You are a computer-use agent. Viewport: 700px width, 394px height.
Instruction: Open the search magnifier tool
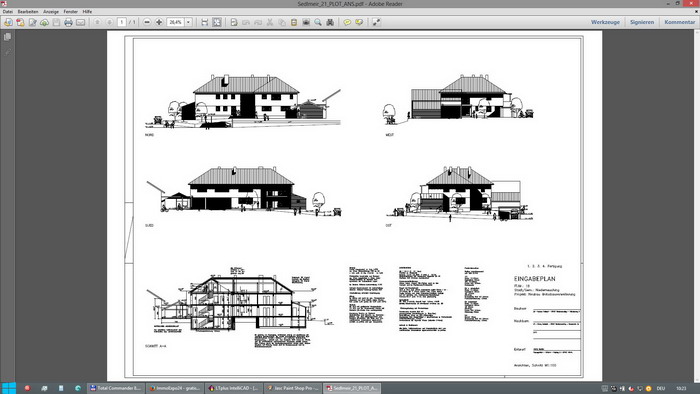318,22
